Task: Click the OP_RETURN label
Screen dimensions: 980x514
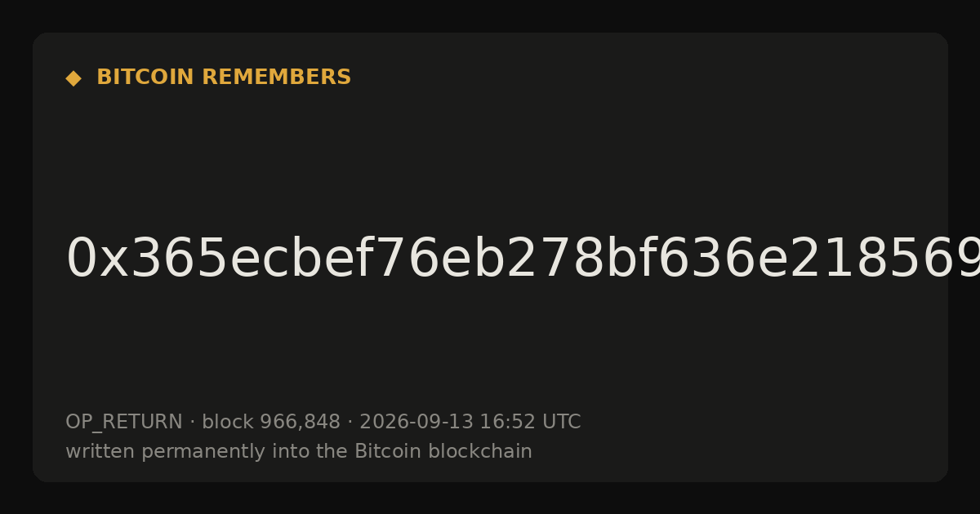Action: click(x=124, y=423)
